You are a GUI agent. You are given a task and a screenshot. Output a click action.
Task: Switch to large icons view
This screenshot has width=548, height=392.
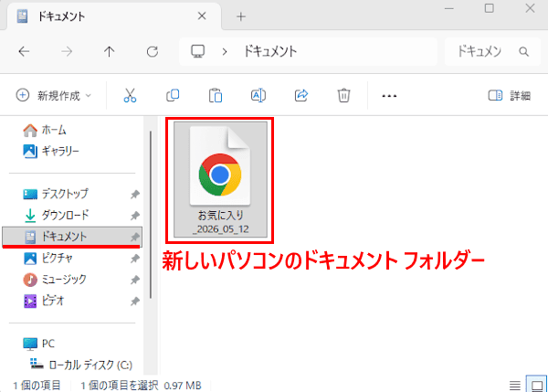click(x=536, y=386)
